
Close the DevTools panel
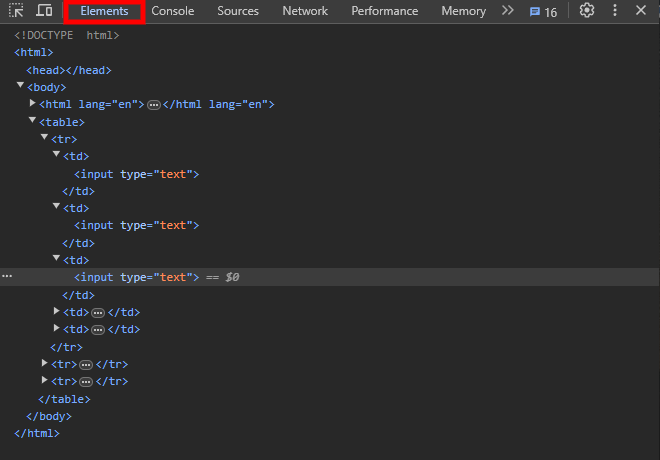coord(641,11)
